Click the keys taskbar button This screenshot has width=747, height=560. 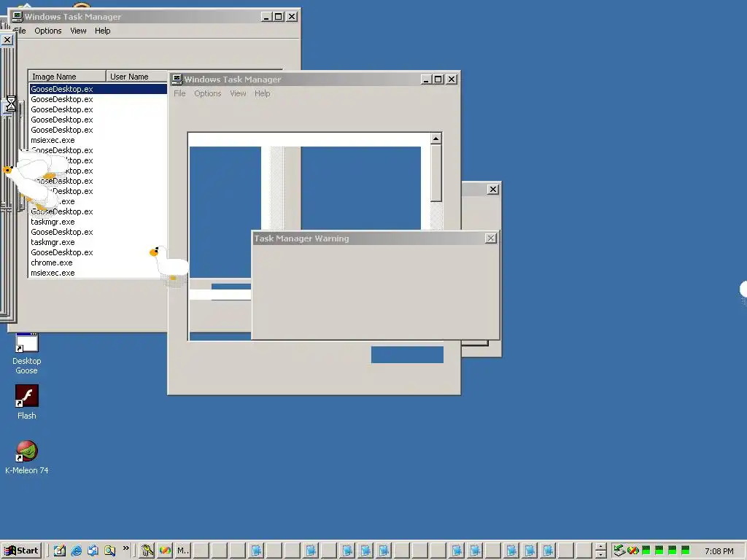[147, 551]
